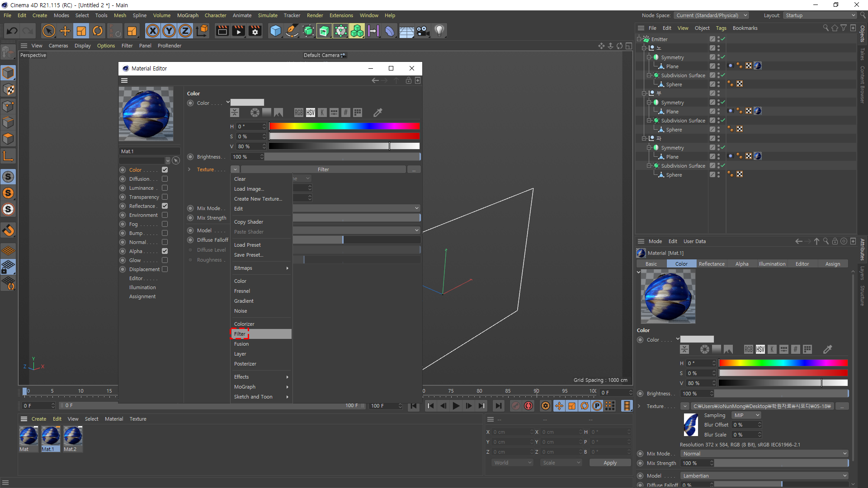Open the Sampling MIP dropdown
Viewport: 868px width, 488px height.
[x=746, y=415]
